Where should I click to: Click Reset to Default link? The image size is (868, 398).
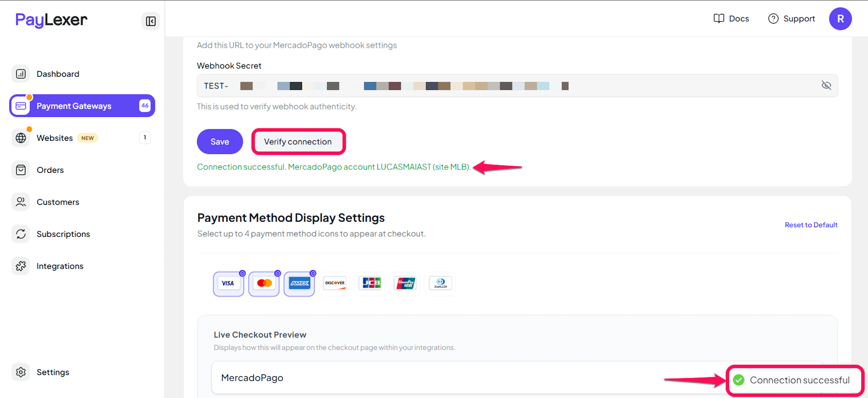(811, 225)
